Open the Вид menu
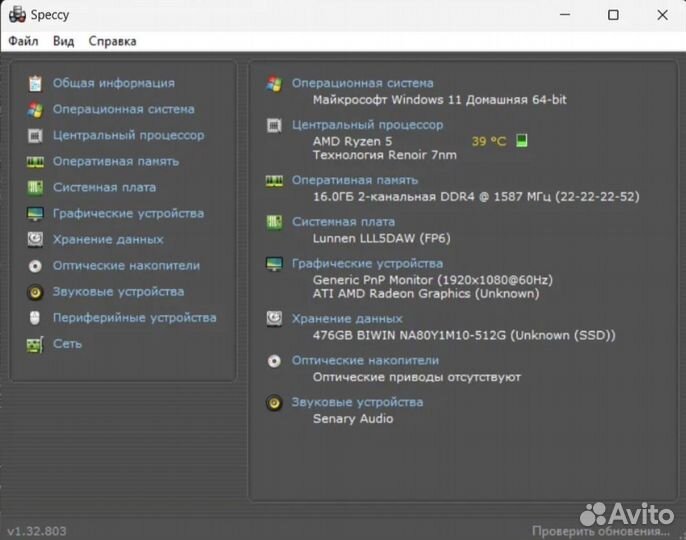This screenshot has height=540, width=686. pyautogui.click(x=63, y=41)
